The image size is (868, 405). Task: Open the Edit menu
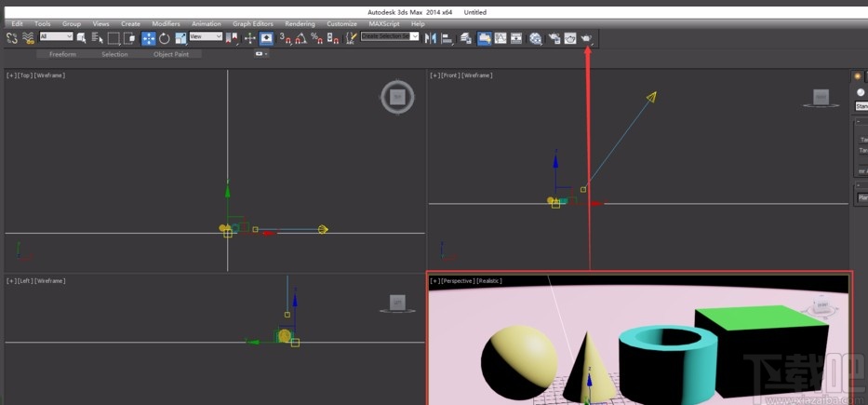tap(17, 24)
